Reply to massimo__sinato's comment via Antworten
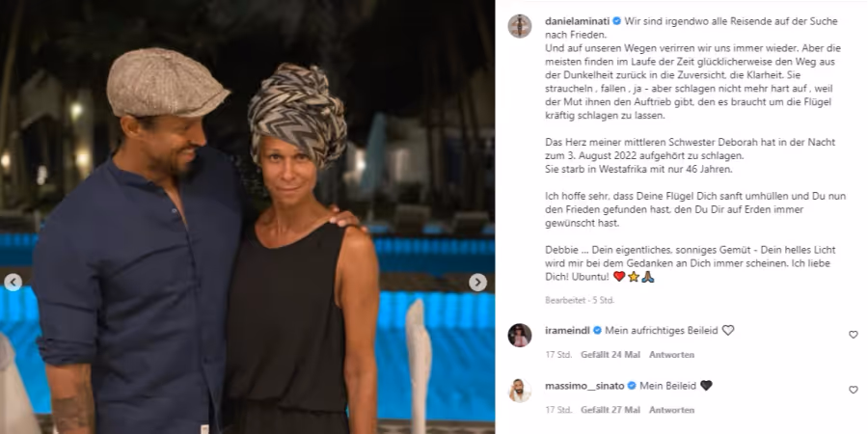Viewport: 868px width, 434px height. click(671, 410)
